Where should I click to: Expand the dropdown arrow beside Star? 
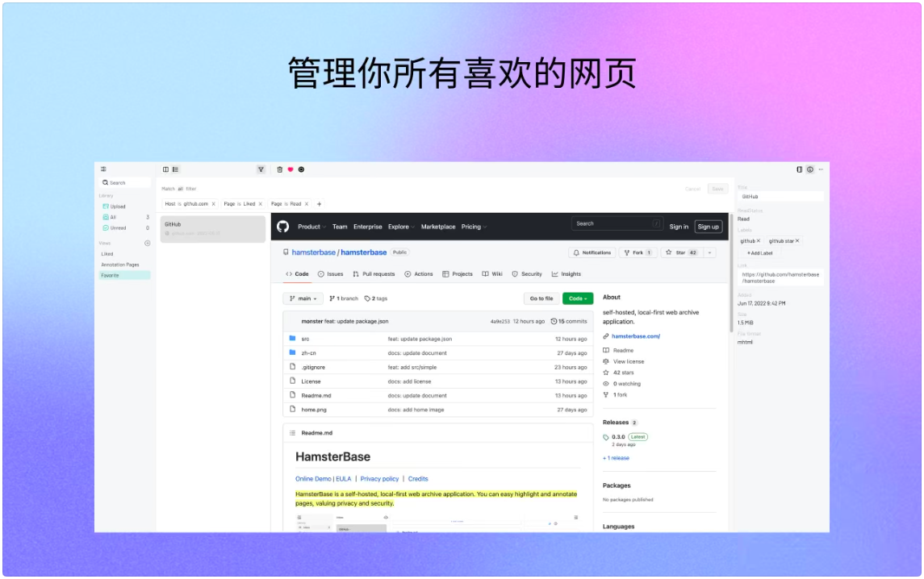709,252
